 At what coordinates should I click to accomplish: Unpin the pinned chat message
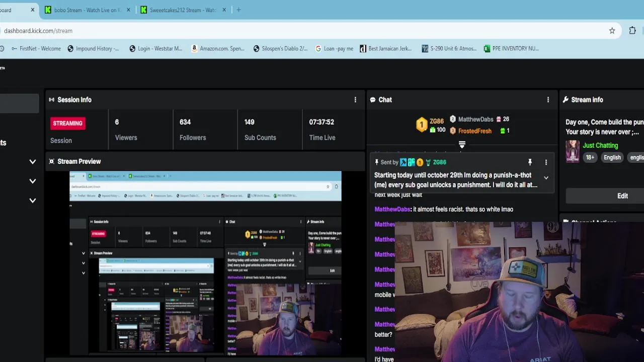(530, 162)
